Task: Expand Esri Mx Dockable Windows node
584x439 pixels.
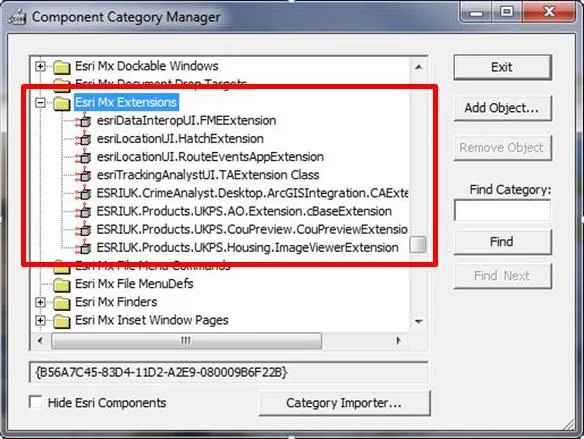Action: (40, 66)
